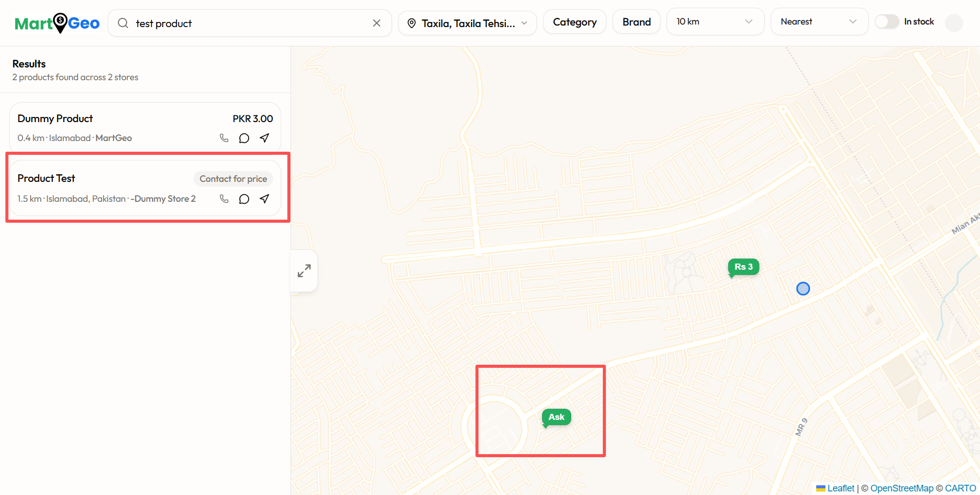Open the CARTO attribution link

tap(961, 488)
